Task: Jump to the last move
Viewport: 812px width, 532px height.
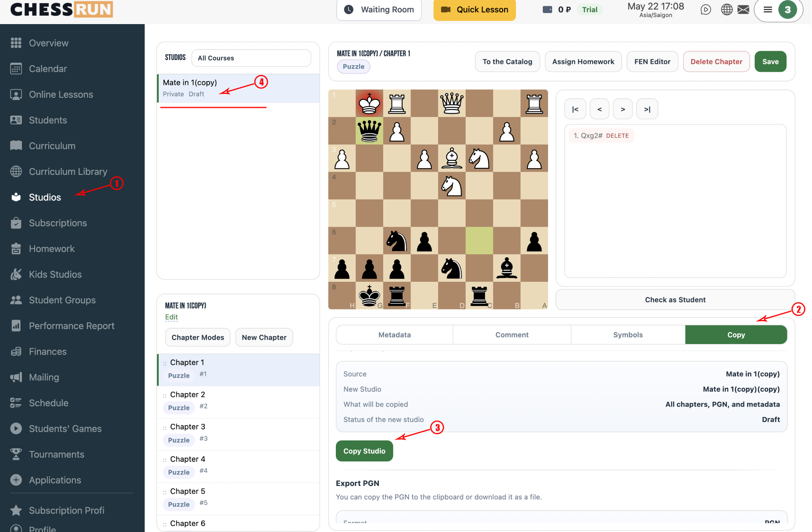Action: (x=647, y=109)
